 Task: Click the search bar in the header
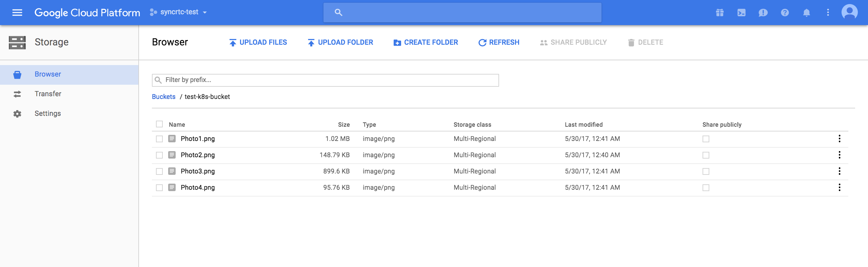[462, 13]
